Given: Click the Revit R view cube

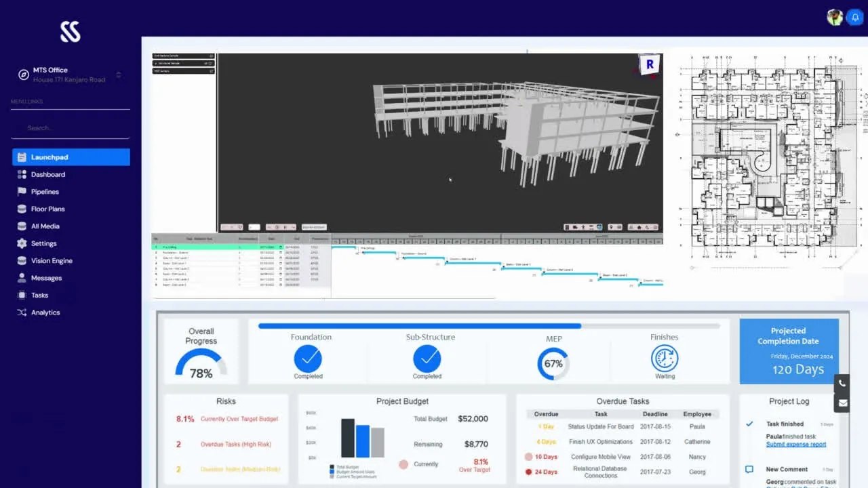Looking at the screenshot, I should click(649, 65).
